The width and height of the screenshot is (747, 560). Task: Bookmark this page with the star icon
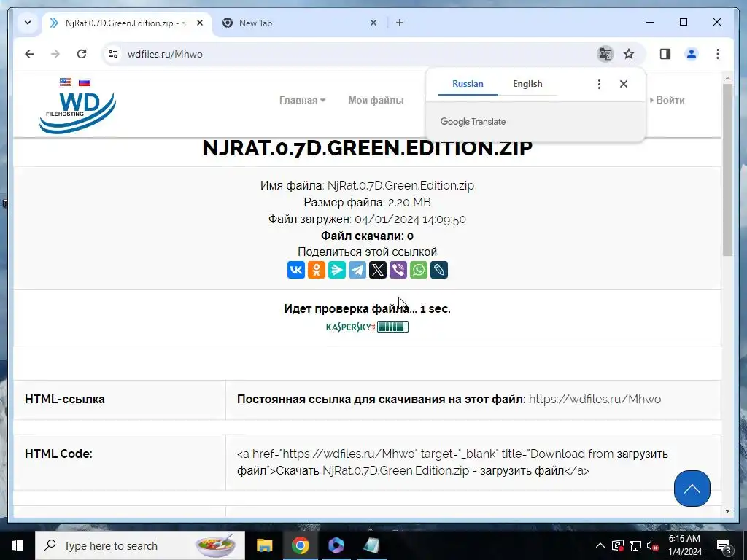[629, 54]
